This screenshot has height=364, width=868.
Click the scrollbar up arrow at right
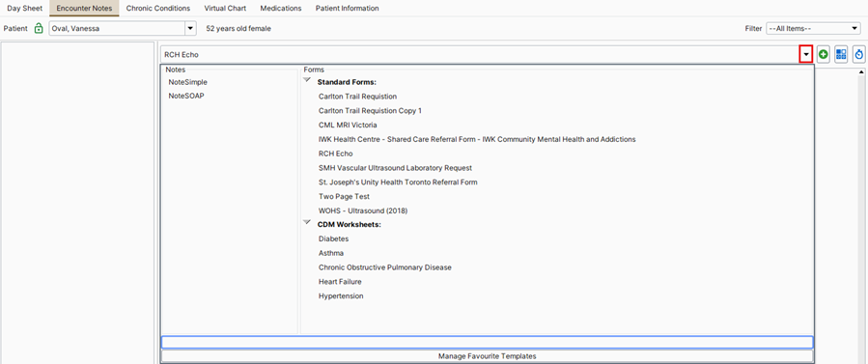click(x=861, y=71)
